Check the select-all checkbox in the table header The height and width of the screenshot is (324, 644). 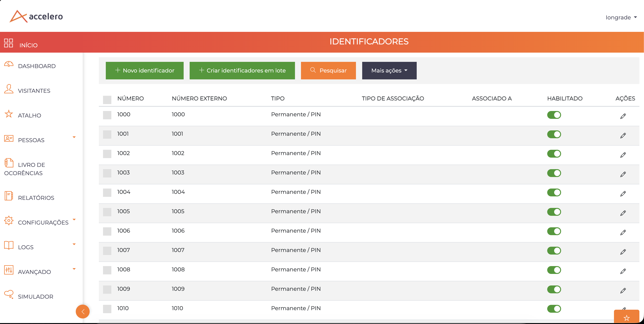(x=107, y=100)
